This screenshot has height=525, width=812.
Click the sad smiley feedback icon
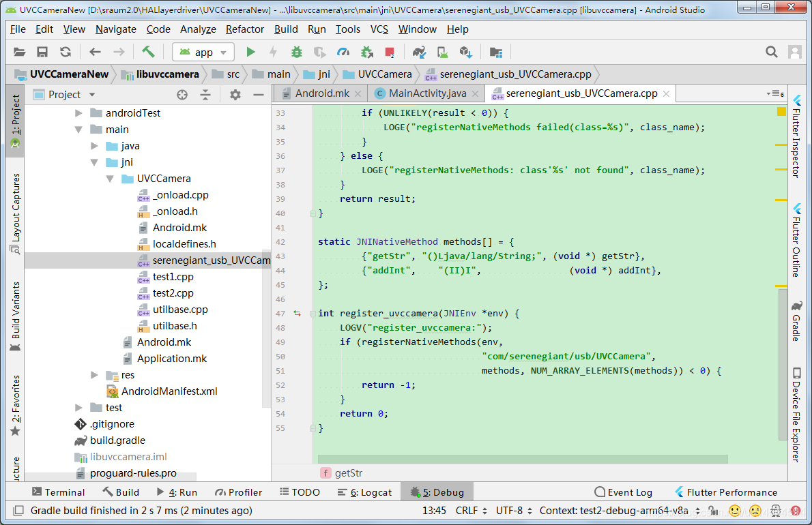pyautogui.click(x=755, y=511)
